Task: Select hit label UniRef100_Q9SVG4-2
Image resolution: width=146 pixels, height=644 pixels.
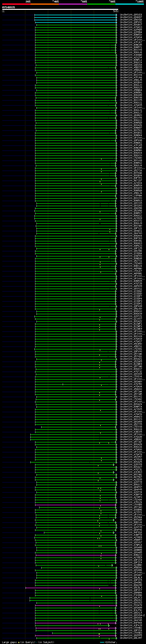Action: pyautogui.click(x=132, y=615)
